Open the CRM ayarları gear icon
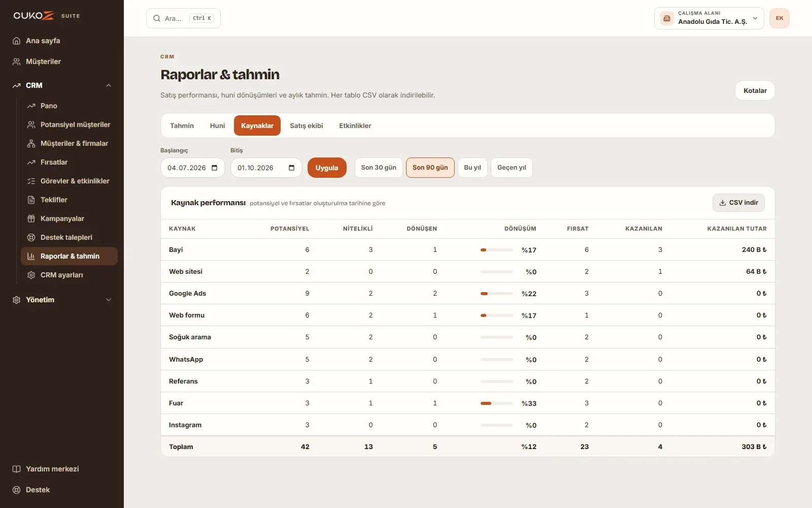 pos(31,275)
